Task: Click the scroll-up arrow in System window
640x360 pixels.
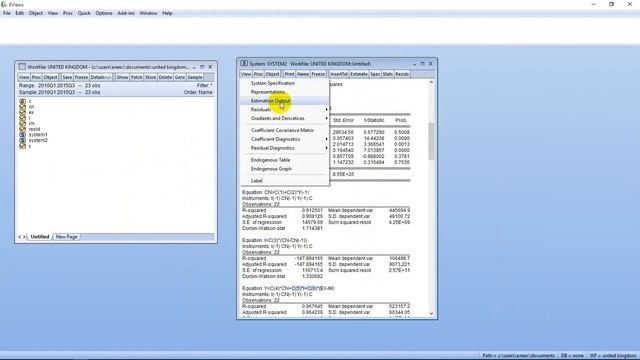Action: [x=431, y=83]
